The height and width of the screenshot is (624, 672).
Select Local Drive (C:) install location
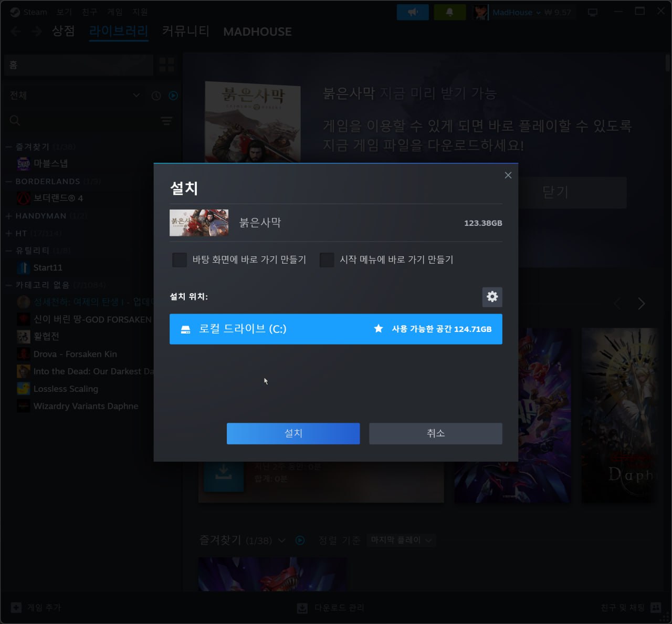click(x=335, y=329)
